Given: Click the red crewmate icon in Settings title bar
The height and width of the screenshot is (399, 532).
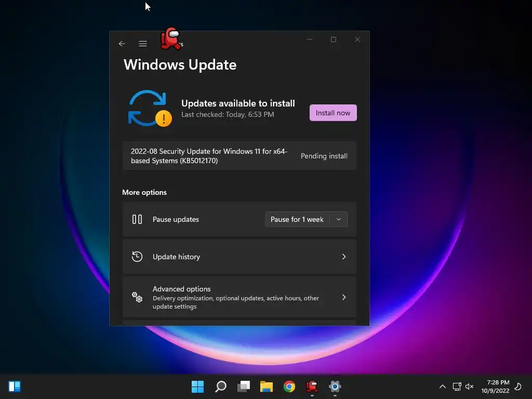Looking at the screenshot, I should [x=170, y=38].
